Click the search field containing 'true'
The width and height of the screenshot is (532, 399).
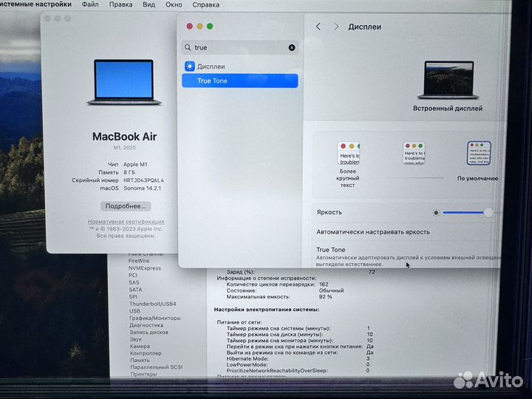(240, 47)
